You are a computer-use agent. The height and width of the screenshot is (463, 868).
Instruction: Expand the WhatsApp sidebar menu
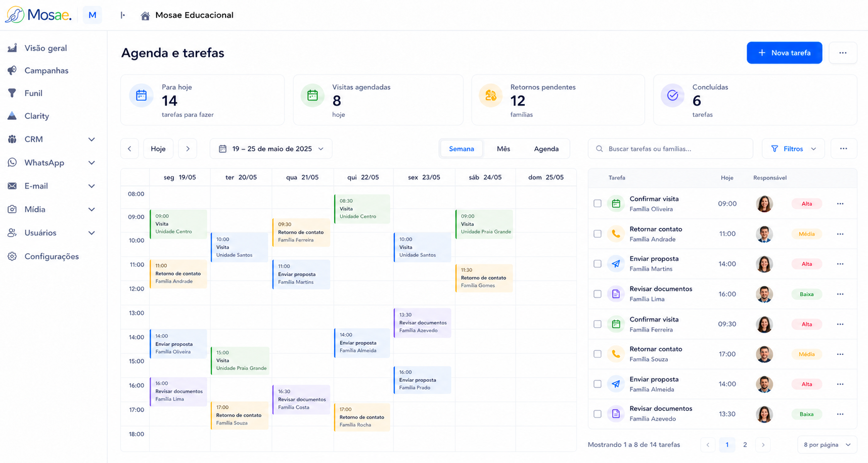(92, 163)
